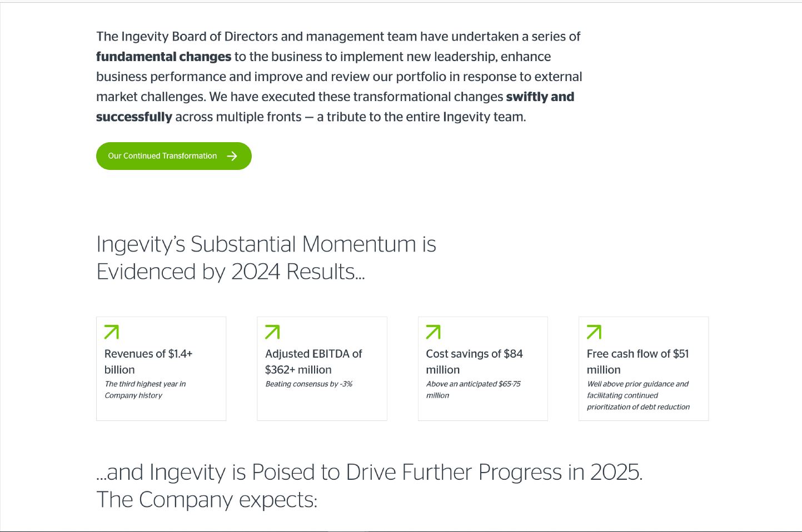Click the Our Continued Transformation button

pyautogui.click(x=162, y=156)
